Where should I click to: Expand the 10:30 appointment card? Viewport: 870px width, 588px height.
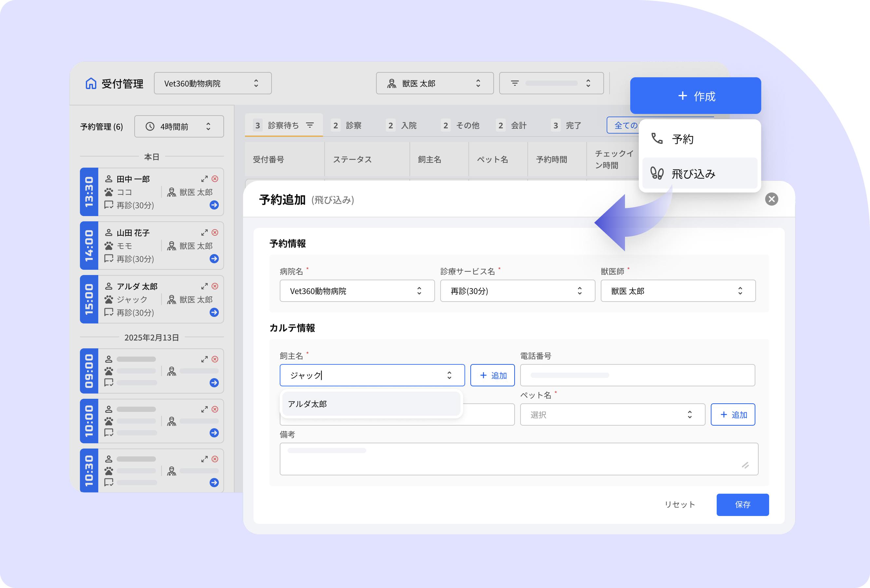click(x=204, y=459)
